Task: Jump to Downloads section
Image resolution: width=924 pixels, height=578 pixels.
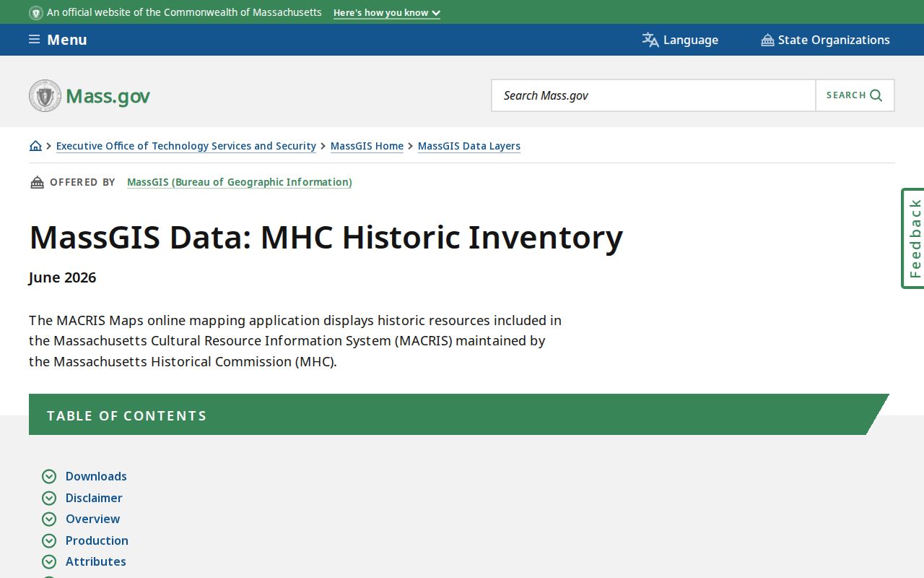Action: coord(96,476)
